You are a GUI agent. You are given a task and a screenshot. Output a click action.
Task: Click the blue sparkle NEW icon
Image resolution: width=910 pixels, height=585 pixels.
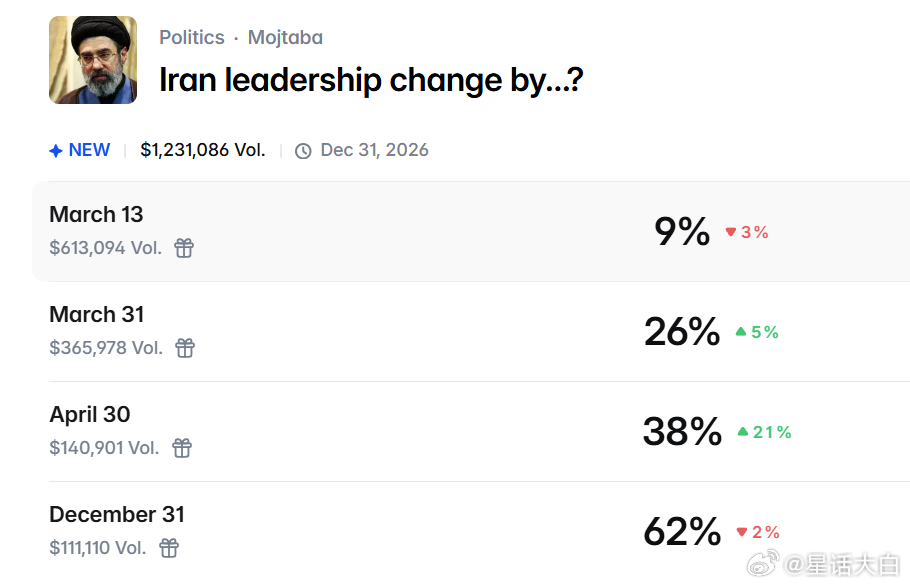click(56, 151)
